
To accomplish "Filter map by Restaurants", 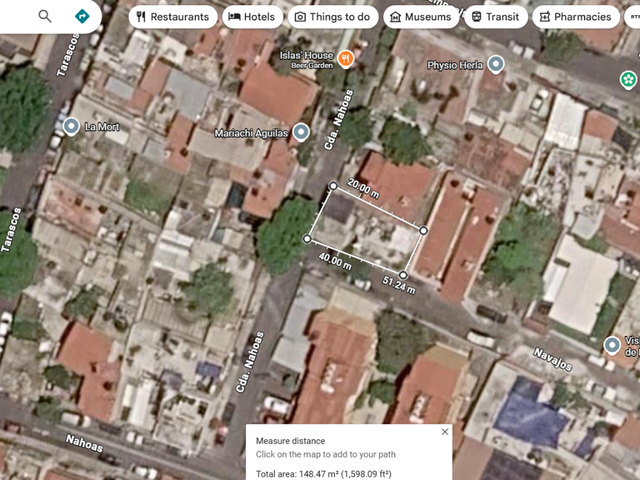I will (x=173, y=17).
